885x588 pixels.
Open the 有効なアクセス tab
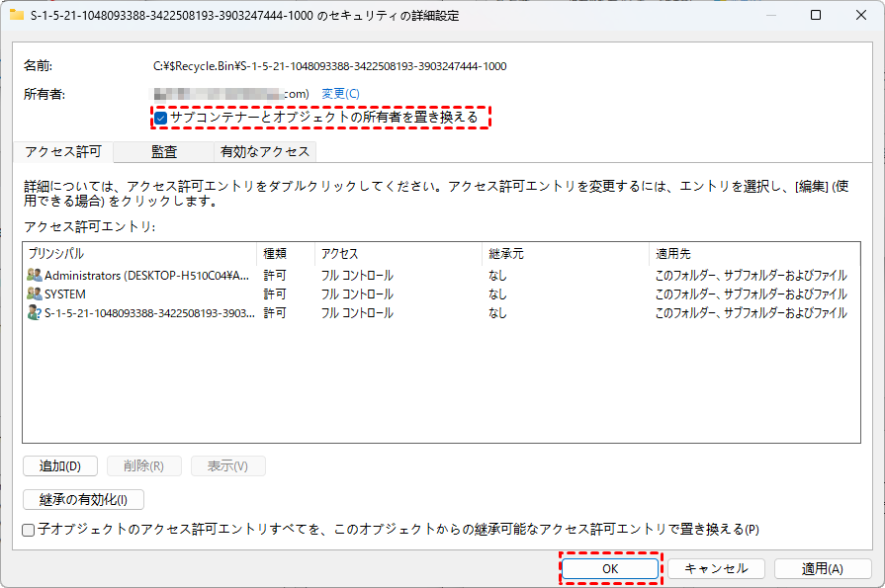[265, 152]
